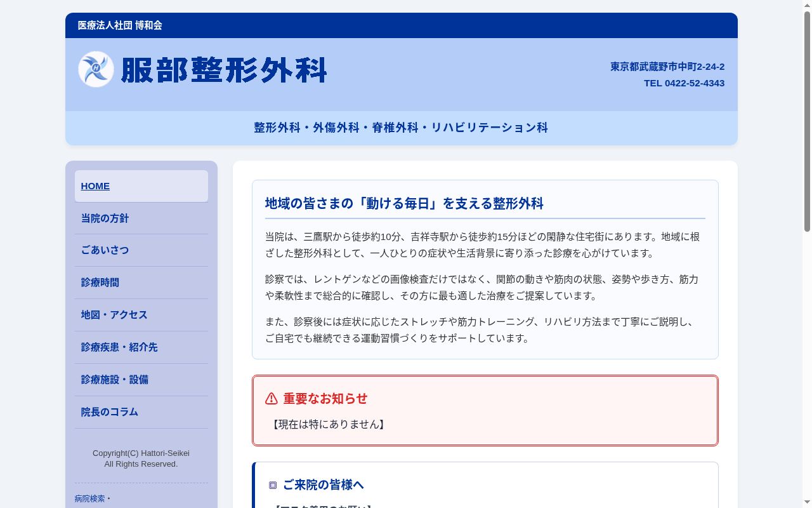Screen dimensions: 812x508
Task: Open the HOME menu item
Action: [x=141, y=186]
